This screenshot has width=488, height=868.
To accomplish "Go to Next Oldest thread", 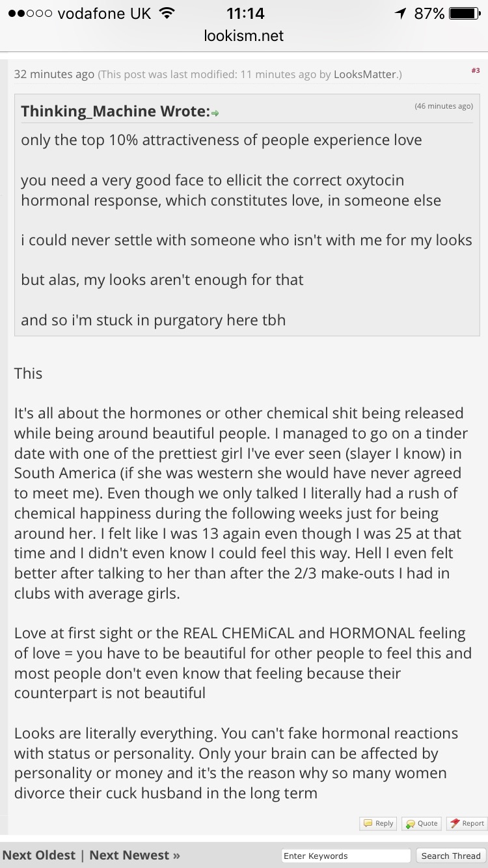I will [x=39, y=855].
